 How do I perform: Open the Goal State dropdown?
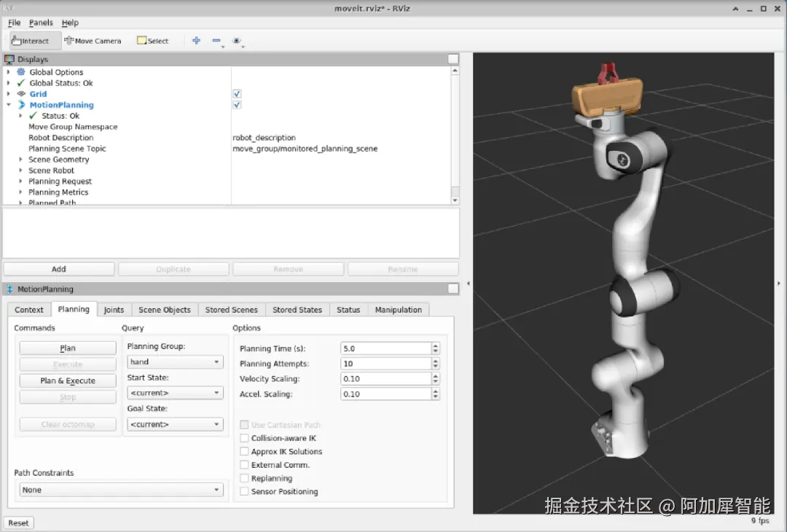tap(175, 424)
